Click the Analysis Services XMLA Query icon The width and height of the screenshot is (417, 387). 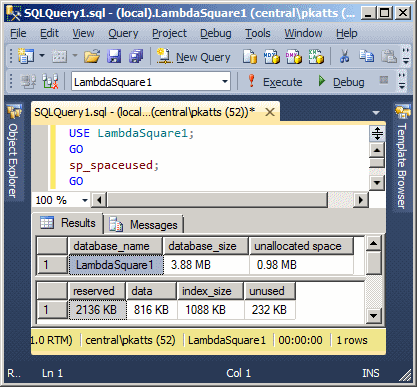pyautogui.click(x=316, y=56)
